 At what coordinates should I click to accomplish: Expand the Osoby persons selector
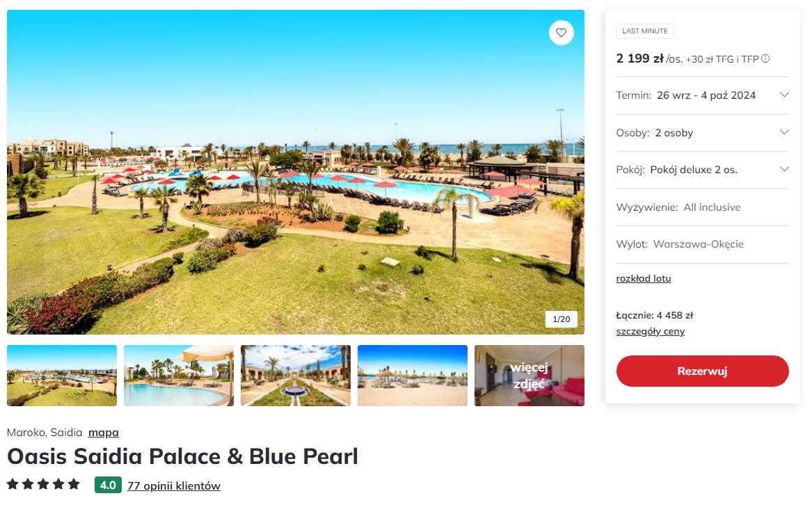(x=702, y=133)
